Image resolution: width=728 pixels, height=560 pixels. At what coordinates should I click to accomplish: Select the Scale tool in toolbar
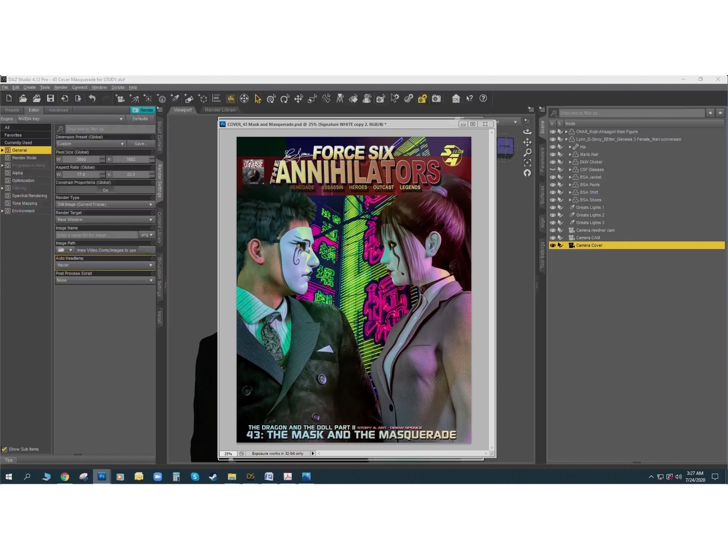312,99
